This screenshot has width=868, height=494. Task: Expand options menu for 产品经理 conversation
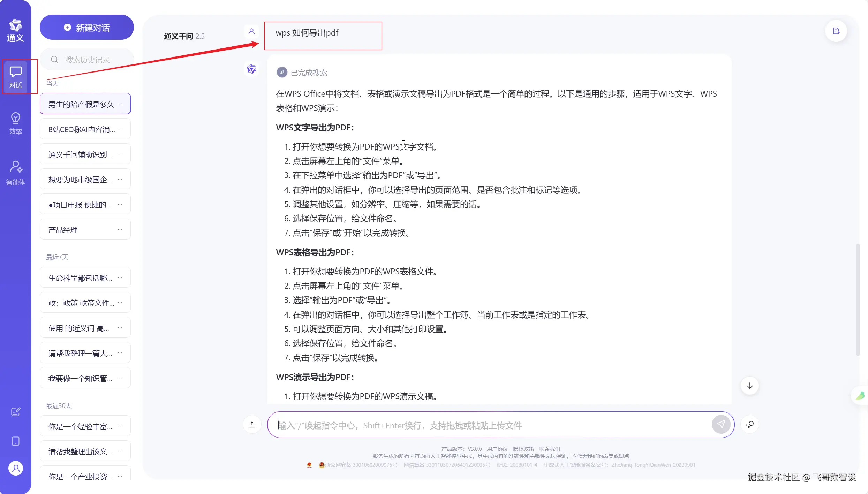[x=120, y=229]
